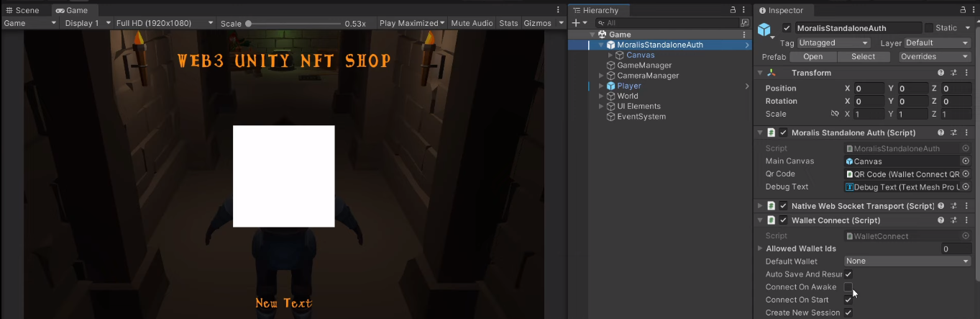Screen dimensions: 980x319
Task: Expand the CameraManager object in Hierarchy
Action: (x=602, y=76)
